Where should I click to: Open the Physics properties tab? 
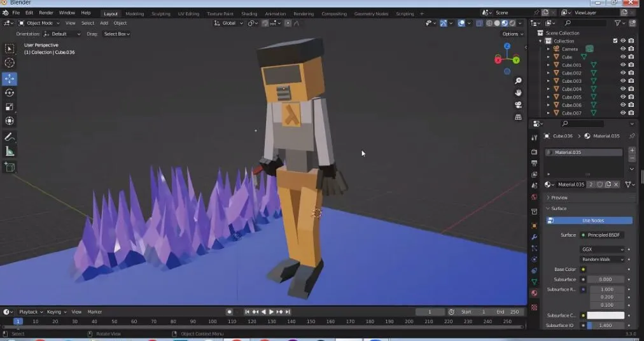click(534, 260)
